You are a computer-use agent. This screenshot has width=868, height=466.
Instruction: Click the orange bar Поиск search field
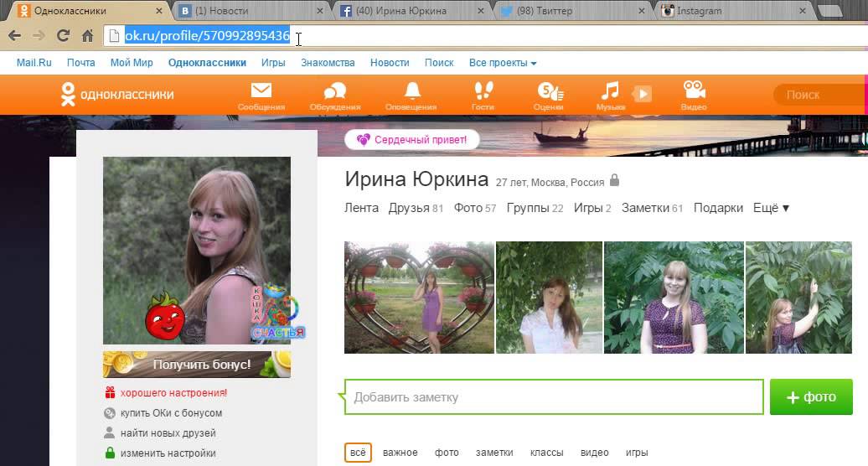pos(819,95)
